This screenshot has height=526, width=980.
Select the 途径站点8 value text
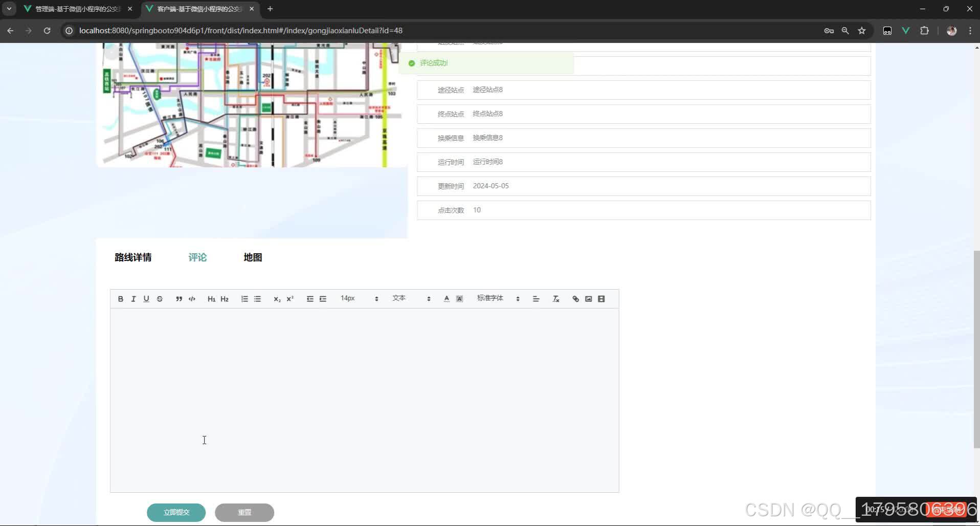[x=487, y=90]
